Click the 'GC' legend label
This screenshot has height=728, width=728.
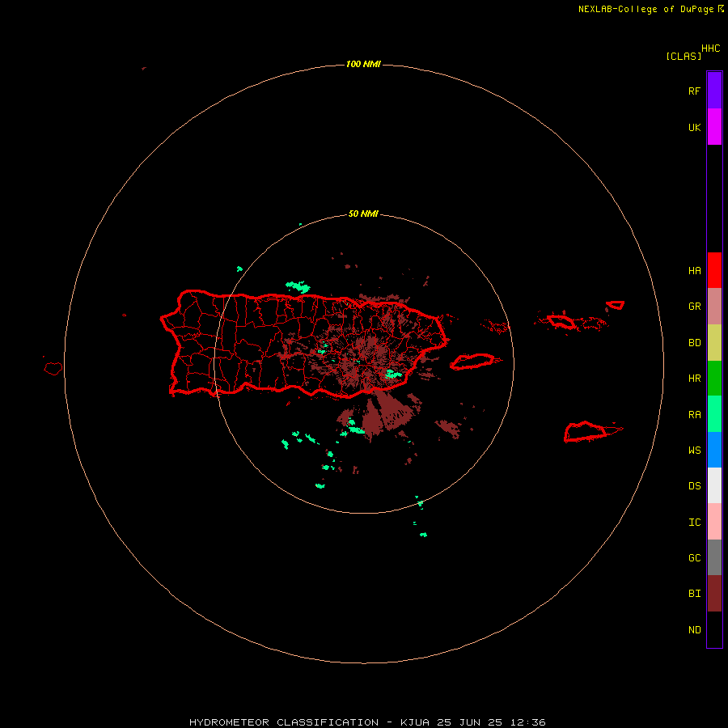click(694, 558)
